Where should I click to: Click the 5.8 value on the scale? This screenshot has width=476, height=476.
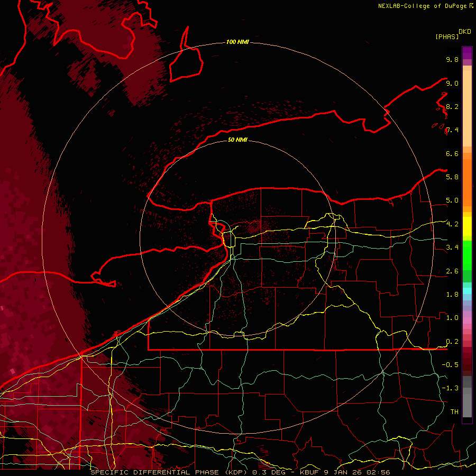452,177
